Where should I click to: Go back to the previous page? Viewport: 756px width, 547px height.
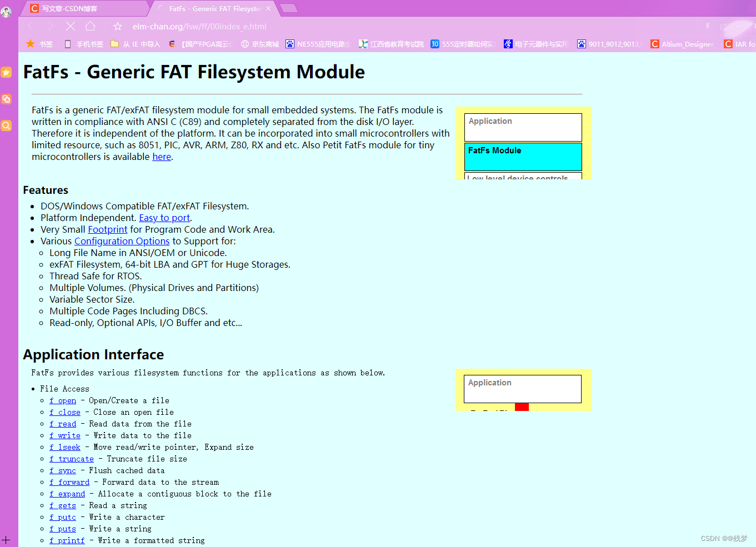point(31,26)
